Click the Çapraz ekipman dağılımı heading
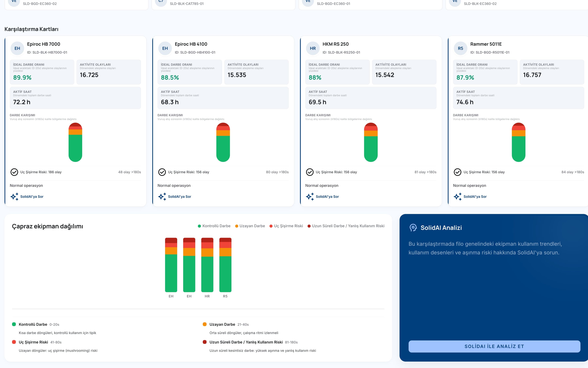Screen dimensions: 588x368 tap(47, 226)
